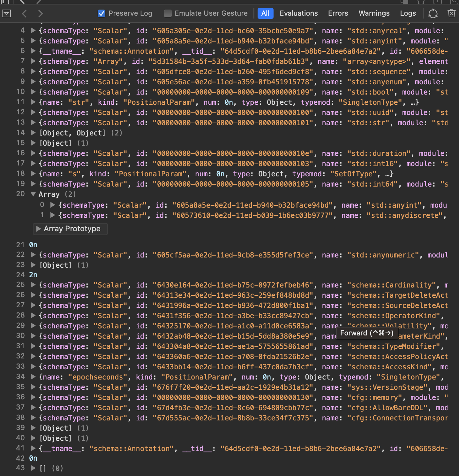Expand the epochseconds PositionalParam on line 34
This screenshot has width=459, height=476.
tap(33, 377)
